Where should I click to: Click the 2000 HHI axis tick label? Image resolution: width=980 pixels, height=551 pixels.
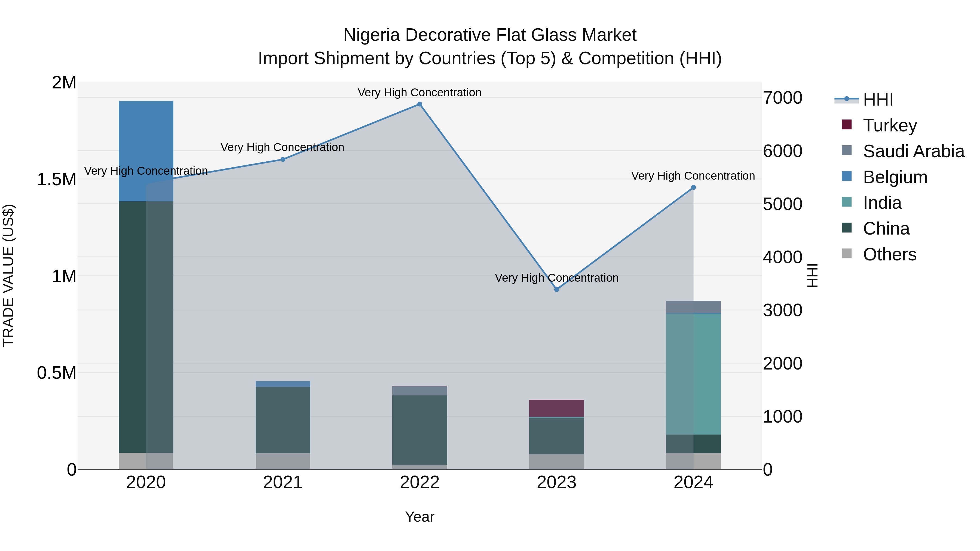pos(783,363)
